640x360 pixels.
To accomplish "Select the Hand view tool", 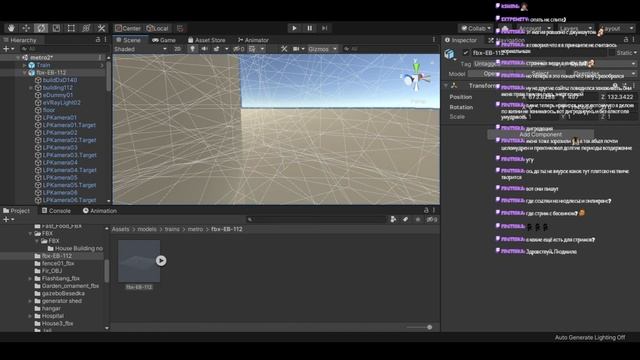I will point(11,28).
